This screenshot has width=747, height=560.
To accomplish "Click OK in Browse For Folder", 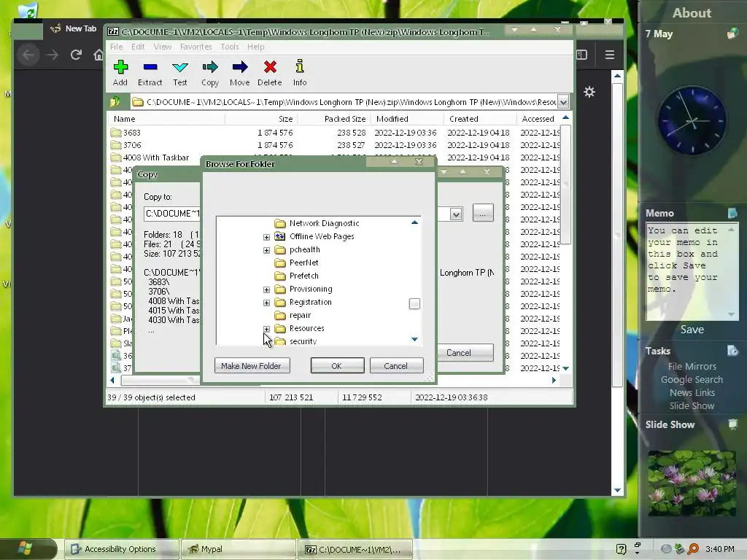I will click(337, 366).
